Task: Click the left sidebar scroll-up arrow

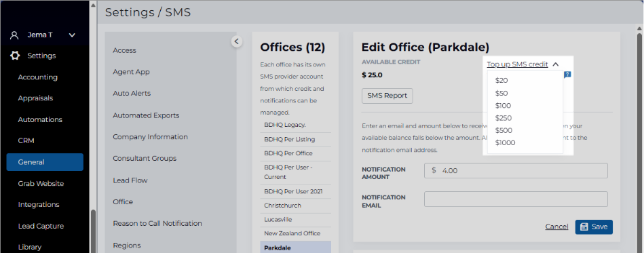Action: point(93,5)
